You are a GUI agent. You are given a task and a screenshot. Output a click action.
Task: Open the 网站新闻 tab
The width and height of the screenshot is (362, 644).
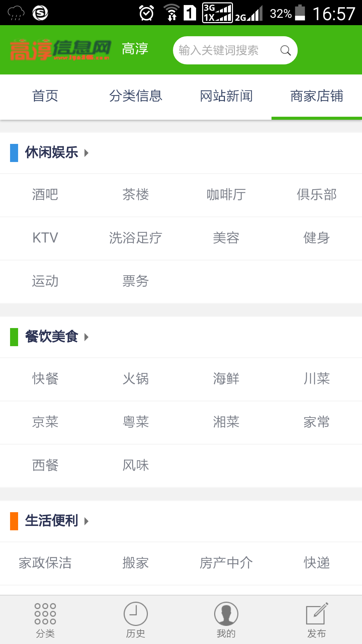(x=226, y=96)
